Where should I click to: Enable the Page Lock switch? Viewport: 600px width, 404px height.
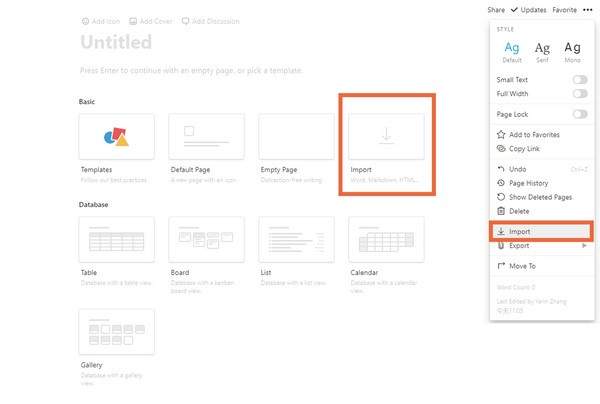(x=580, y=114)
